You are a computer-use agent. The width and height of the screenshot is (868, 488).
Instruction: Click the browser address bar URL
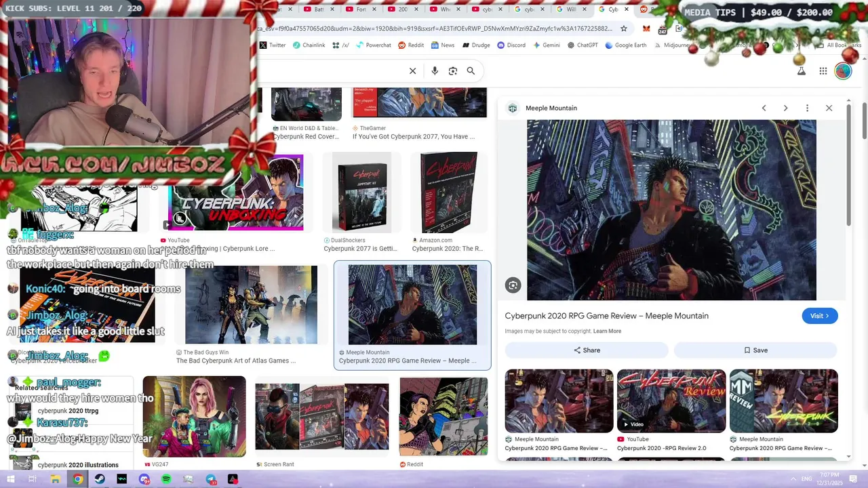(x=434, y=28)
